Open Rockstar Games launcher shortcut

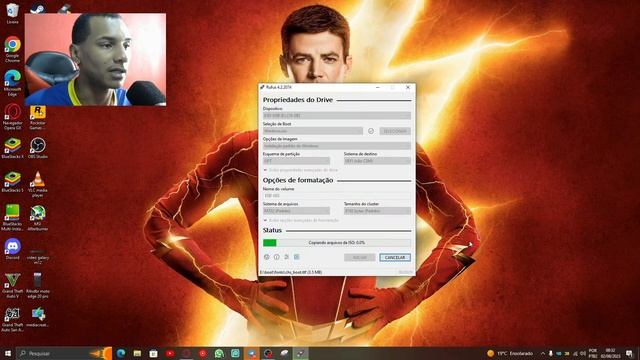point(38,117)
